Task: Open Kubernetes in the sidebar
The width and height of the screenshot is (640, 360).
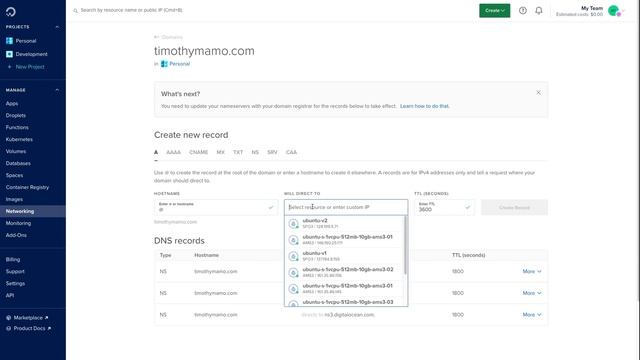Action: [x=19, y=139]
